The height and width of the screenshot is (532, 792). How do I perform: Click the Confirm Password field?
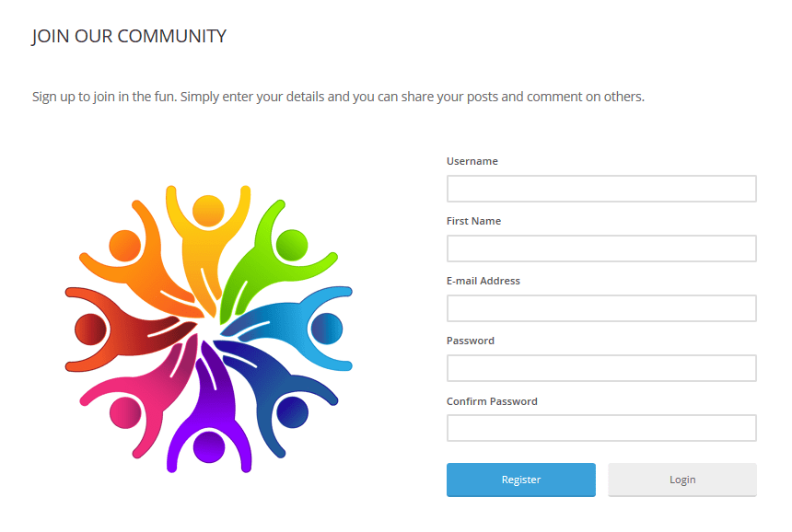(601, 428)
